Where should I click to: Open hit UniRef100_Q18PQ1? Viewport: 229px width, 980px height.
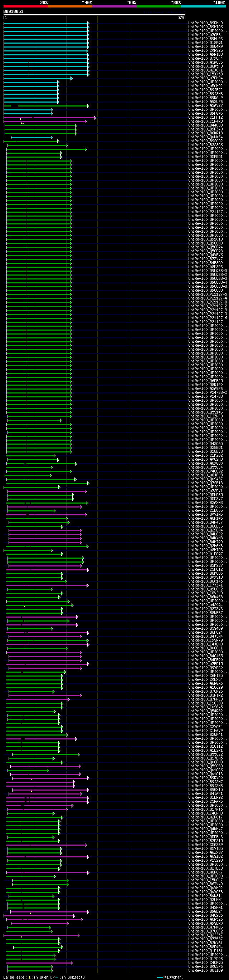(x=205, y=43)
